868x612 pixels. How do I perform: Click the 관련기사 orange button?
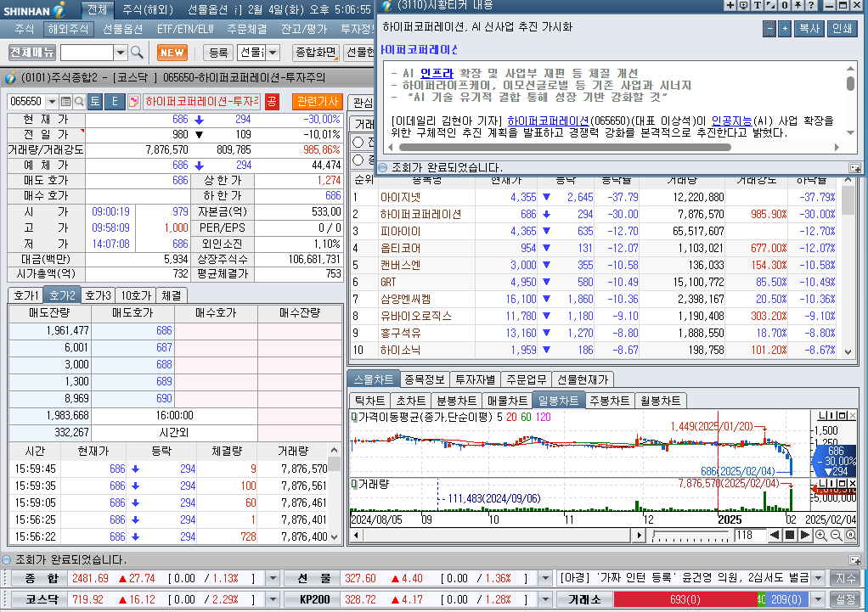pos(317,101)
